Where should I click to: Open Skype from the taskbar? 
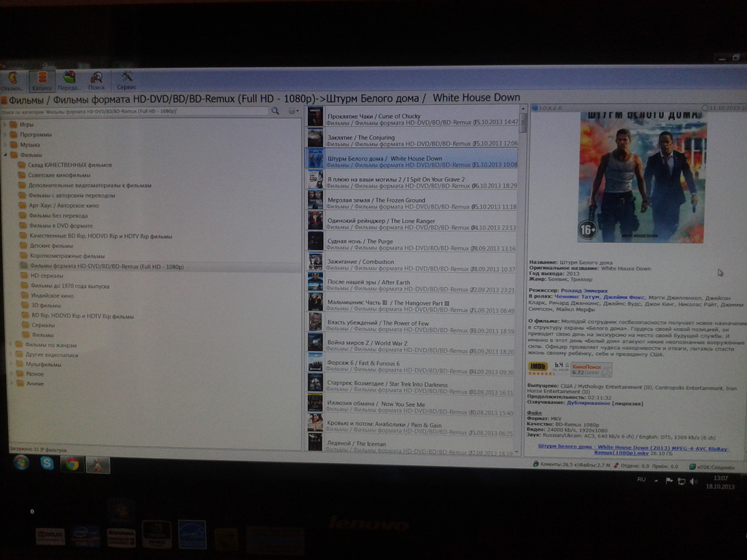47,462
